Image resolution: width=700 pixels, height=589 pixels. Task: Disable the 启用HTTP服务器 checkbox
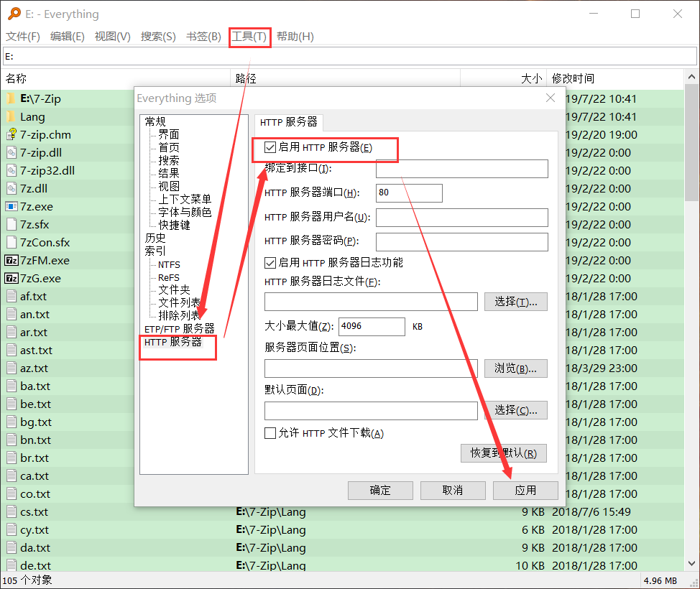click(x=270, y=146)
